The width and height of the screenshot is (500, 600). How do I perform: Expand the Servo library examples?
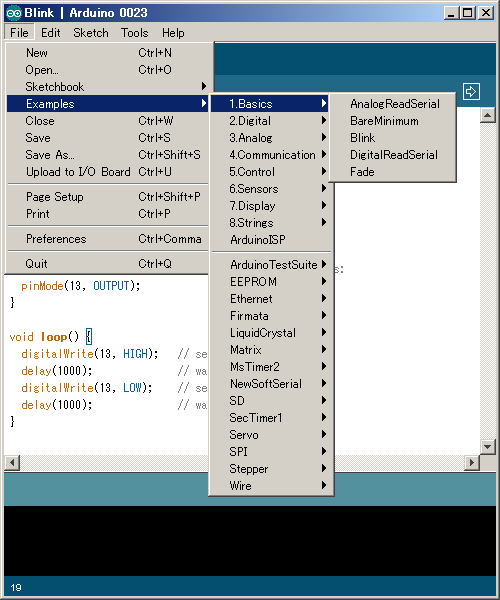click(271, 435)
